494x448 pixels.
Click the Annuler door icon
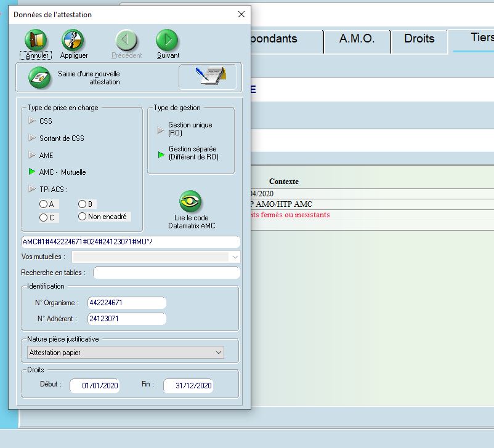pyautogui.click(x=36, y=41)
